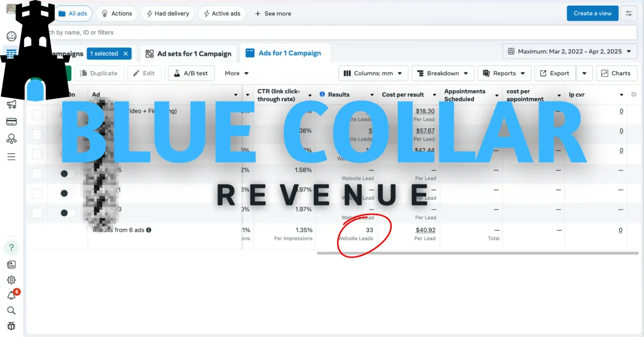Click the Charts button
This screenshot has width=644, height=337.
pyautogui.click(x=617, y=74)
